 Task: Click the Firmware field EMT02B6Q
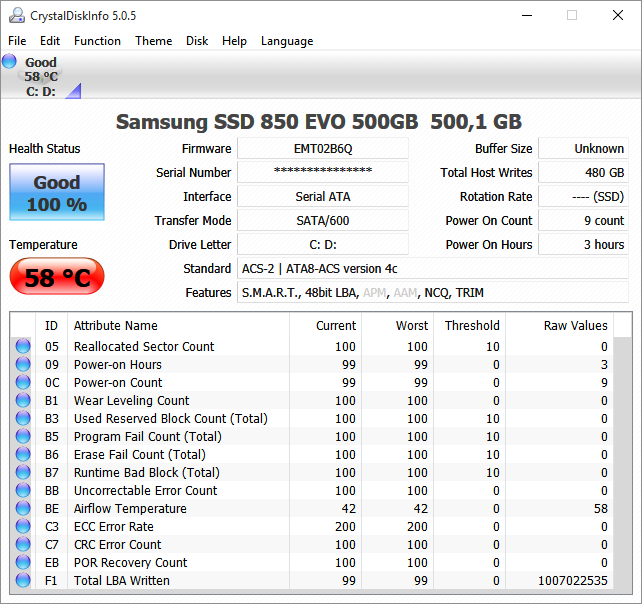323,148
